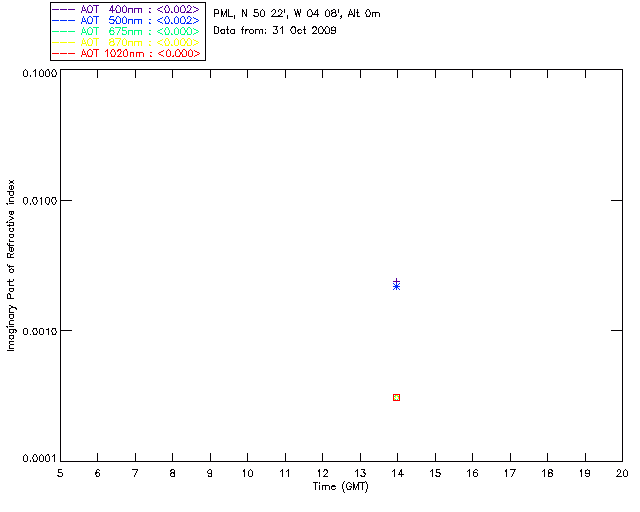
Task: Click the x-axis tick label 16
Action: 472,473
